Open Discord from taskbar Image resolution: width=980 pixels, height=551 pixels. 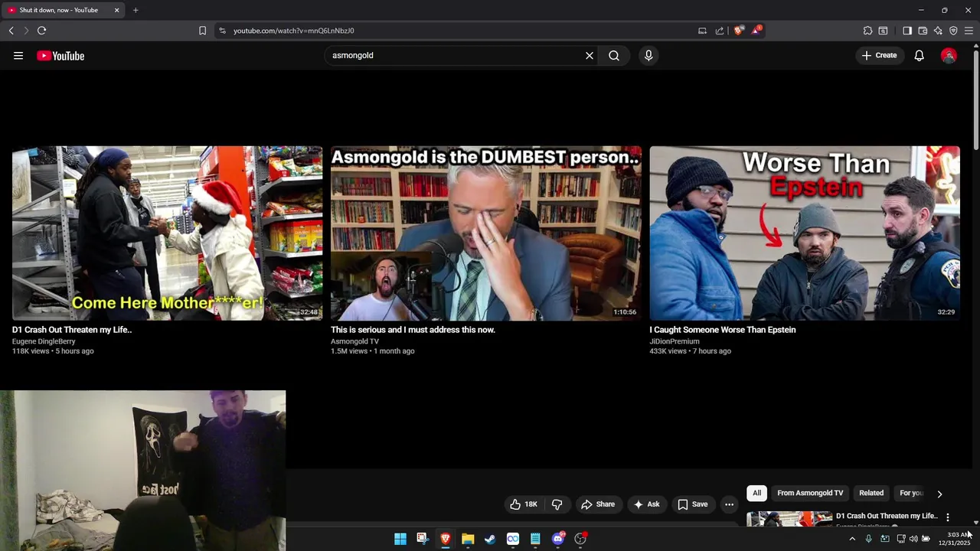pos(558,539)
